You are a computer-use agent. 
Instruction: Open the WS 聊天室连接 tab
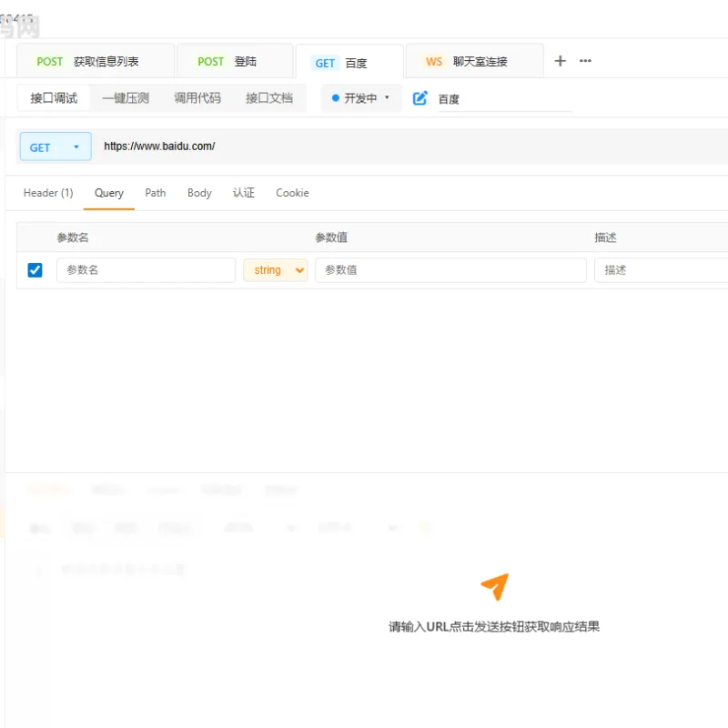click(x=474, y=61)
